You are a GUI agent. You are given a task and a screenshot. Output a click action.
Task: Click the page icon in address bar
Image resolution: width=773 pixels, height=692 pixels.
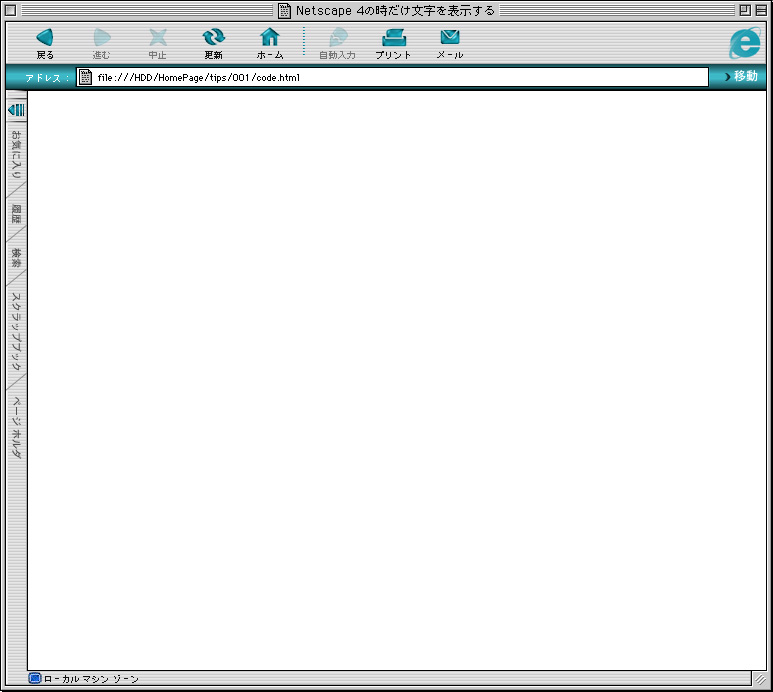coord(86,77)
